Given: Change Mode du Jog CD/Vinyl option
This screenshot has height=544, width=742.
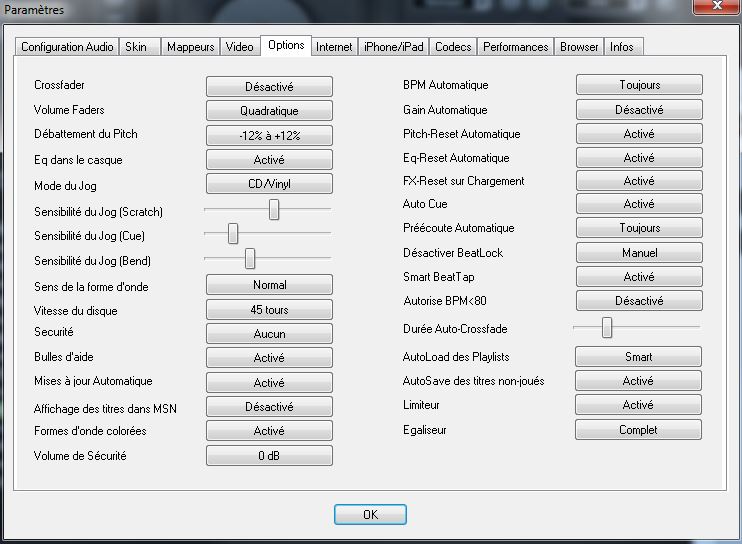Looking at the screenshot, I should point(269,184).
